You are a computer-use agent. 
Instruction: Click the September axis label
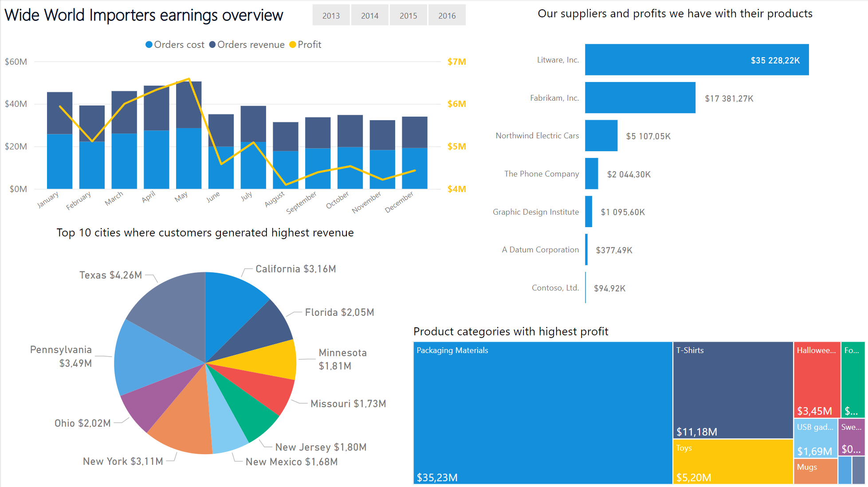point(302,203)
